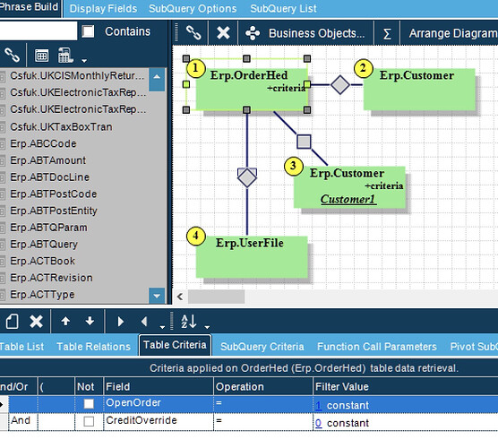Check the Not box for OpenOrder row

pyautogui.click(x=89, y=404)
